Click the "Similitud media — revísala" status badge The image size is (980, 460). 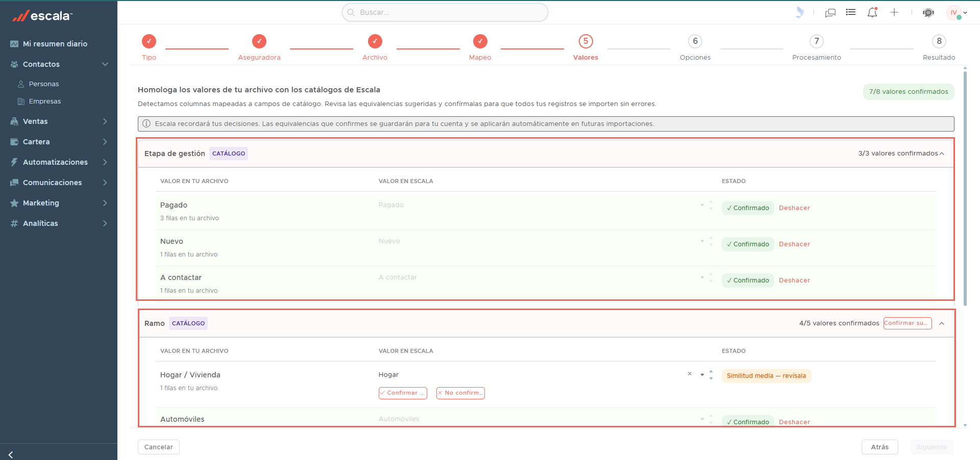point(766,376)
